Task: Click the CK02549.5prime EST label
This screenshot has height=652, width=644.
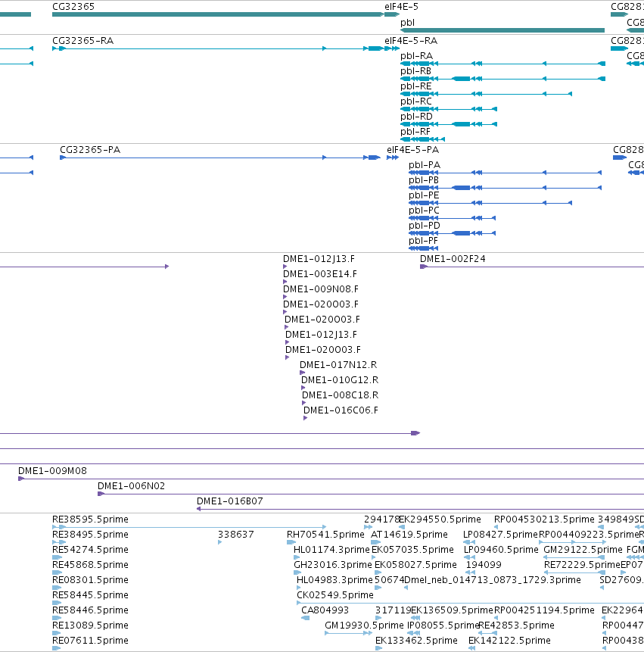Action: click(335, 595)
